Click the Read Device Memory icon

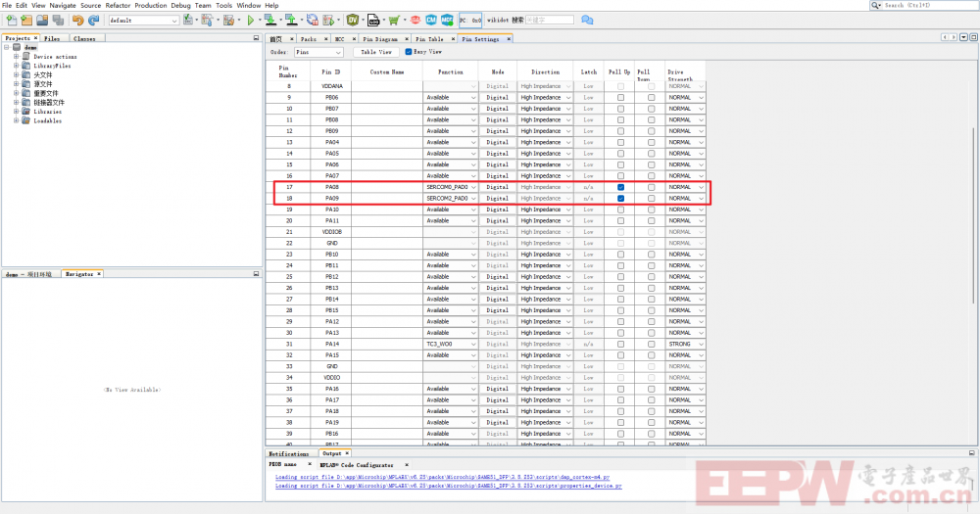tap(291, 20)
